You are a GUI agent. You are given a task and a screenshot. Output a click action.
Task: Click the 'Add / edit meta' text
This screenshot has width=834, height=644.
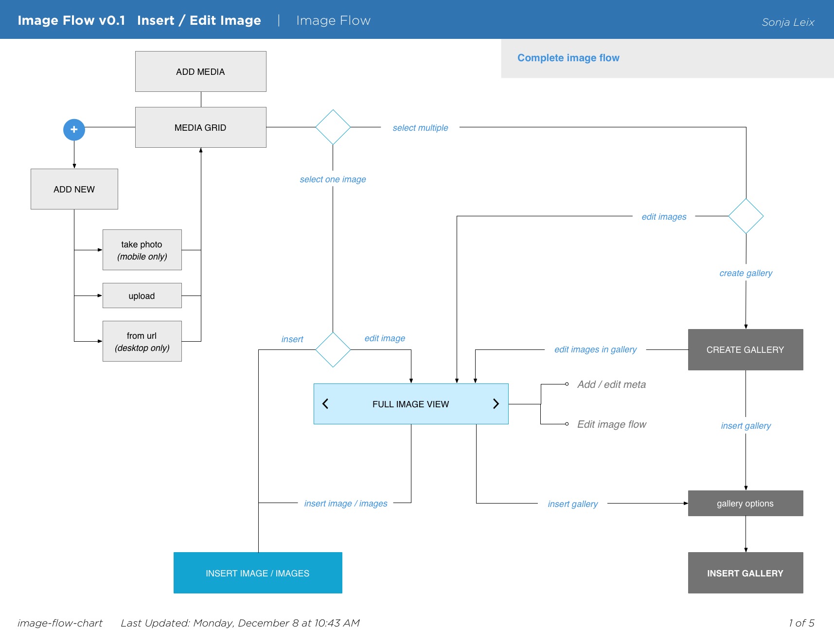[x=612, y=384]
